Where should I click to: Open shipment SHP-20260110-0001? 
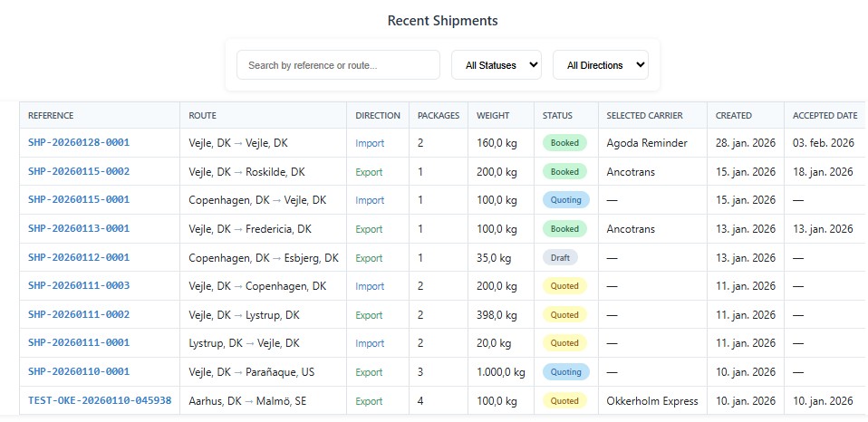tap(79, 371)
